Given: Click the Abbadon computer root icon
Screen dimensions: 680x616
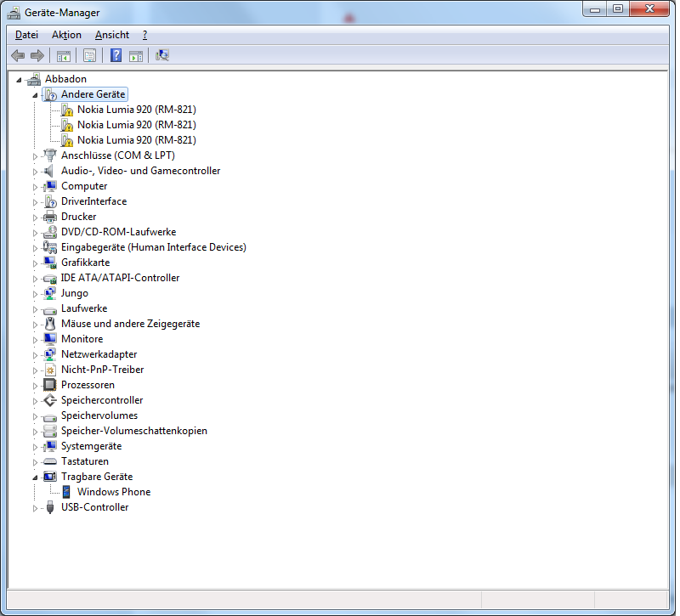Looking at the screenshot, I should [34, 79].
